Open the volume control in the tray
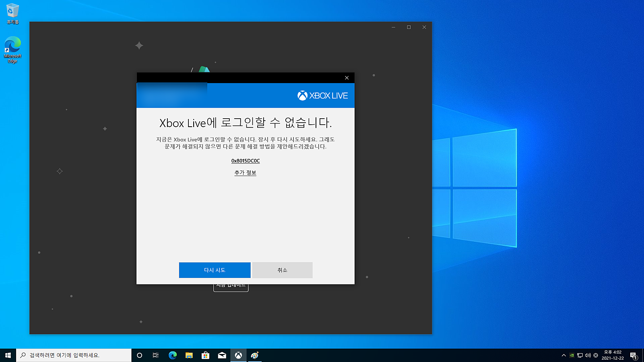 click(588, 355)
